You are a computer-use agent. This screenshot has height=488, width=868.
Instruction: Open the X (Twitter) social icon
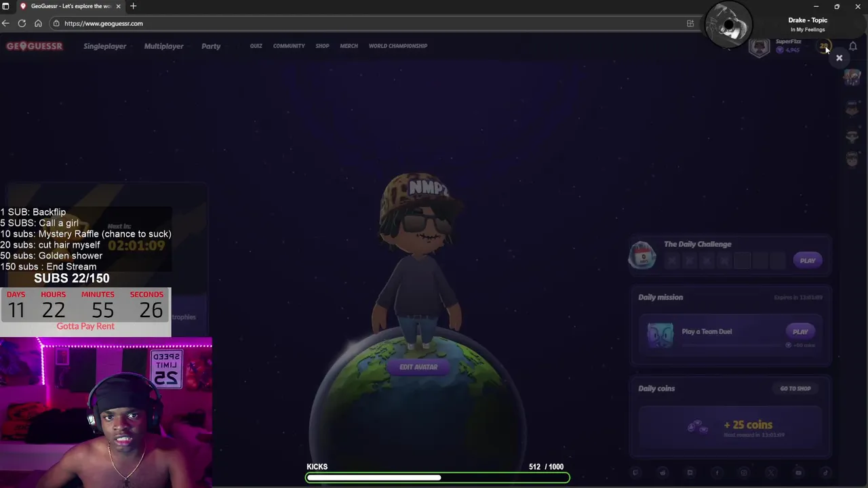point(771,473)
